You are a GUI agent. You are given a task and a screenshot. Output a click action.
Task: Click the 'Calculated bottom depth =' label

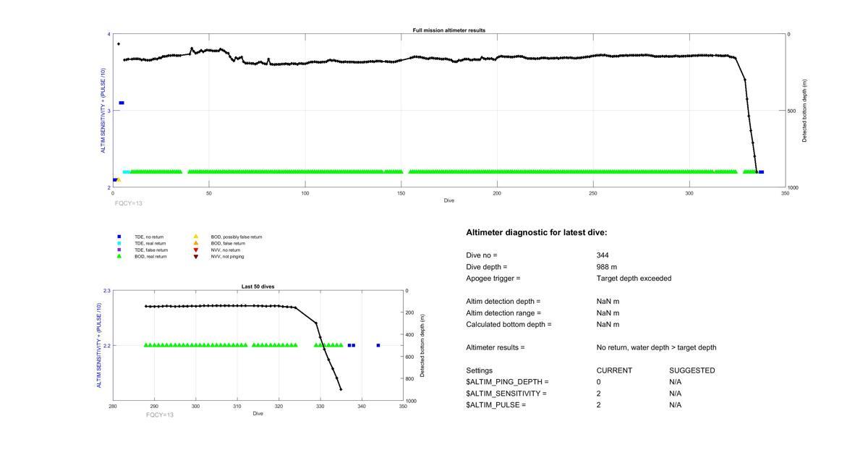pos(509,325)
